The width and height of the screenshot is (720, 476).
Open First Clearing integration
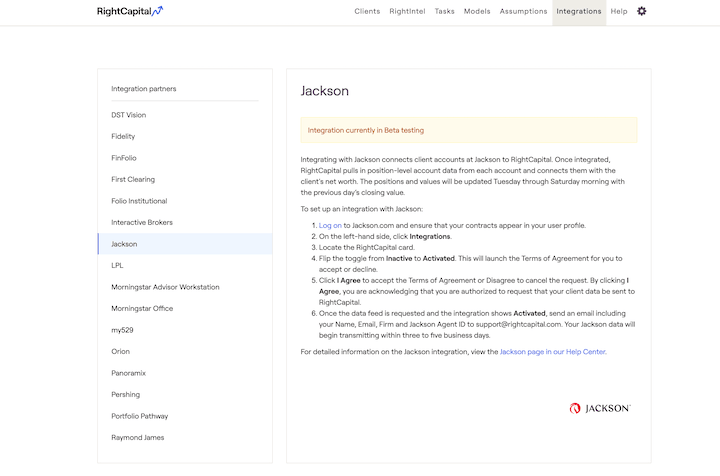pyautogui.click(x=185, y=179)
